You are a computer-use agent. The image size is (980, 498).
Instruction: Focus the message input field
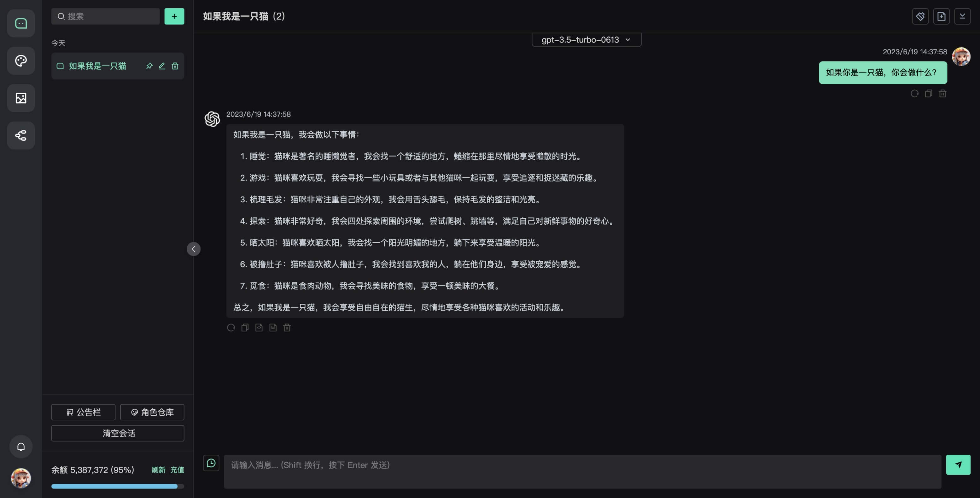[x=582, y=471]
